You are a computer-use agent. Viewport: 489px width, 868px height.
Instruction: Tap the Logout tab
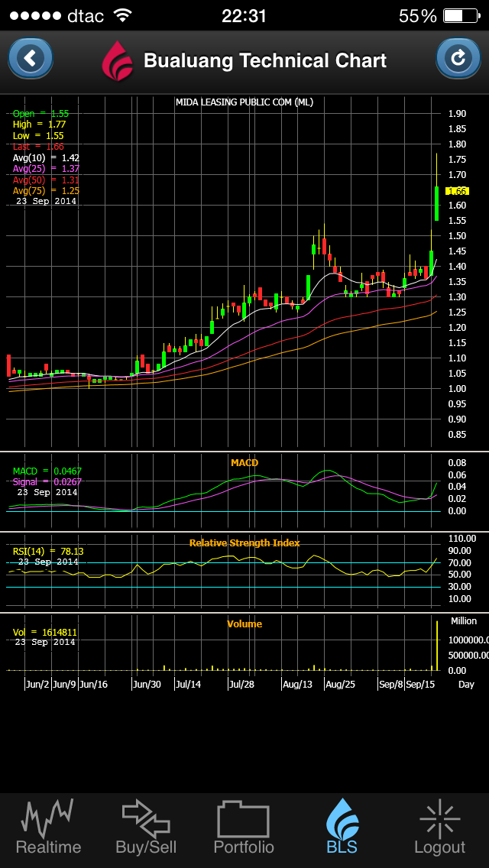pos(439,827)
